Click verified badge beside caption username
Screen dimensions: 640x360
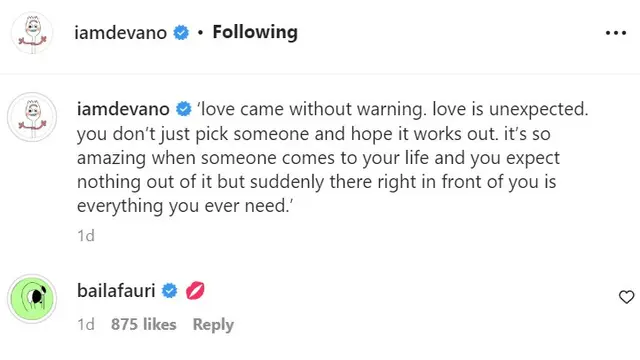[x=184, y=109]
